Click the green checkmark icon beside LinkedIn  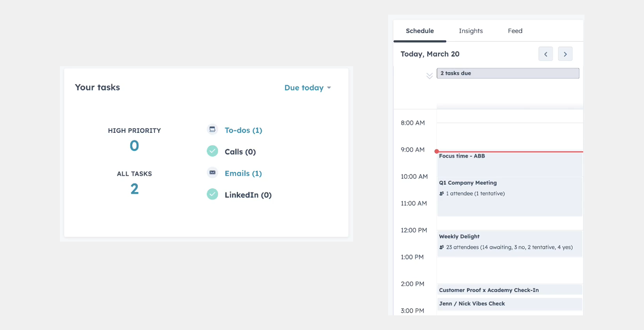(212, 194)
